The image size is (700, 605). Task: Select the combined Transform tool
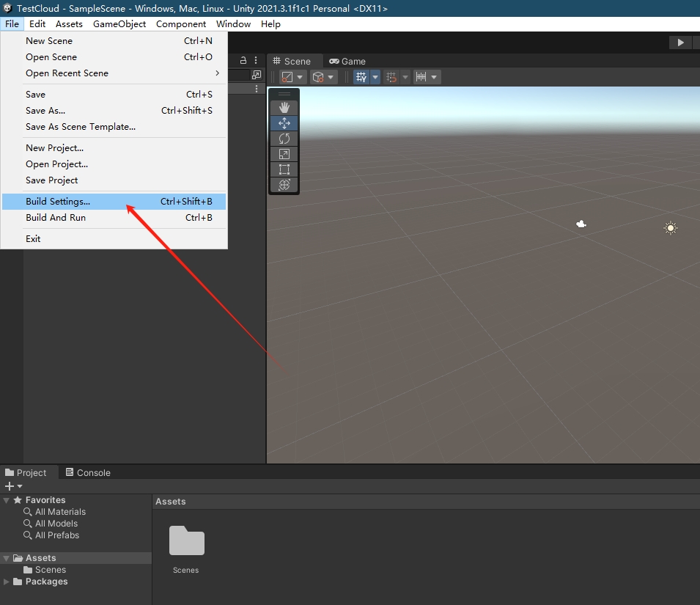coord(284,185)
